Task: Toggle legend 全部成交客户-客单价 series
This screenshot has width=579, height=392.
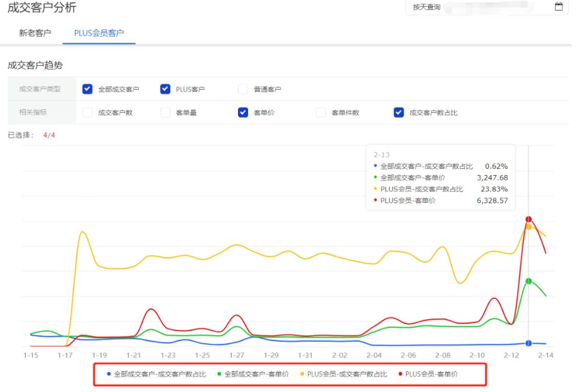Action: click(x=253, y=374)
